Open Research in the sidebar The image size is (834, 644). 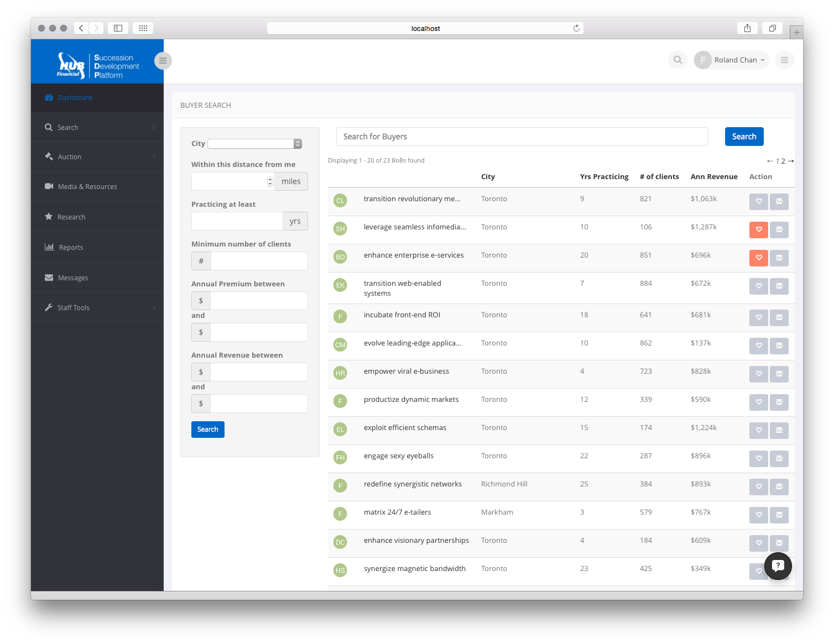click(97, 217)
